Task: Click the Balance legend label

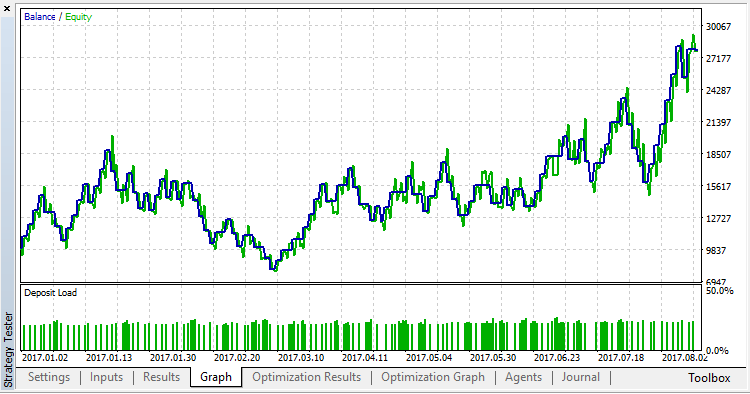Action: point(40,17)
